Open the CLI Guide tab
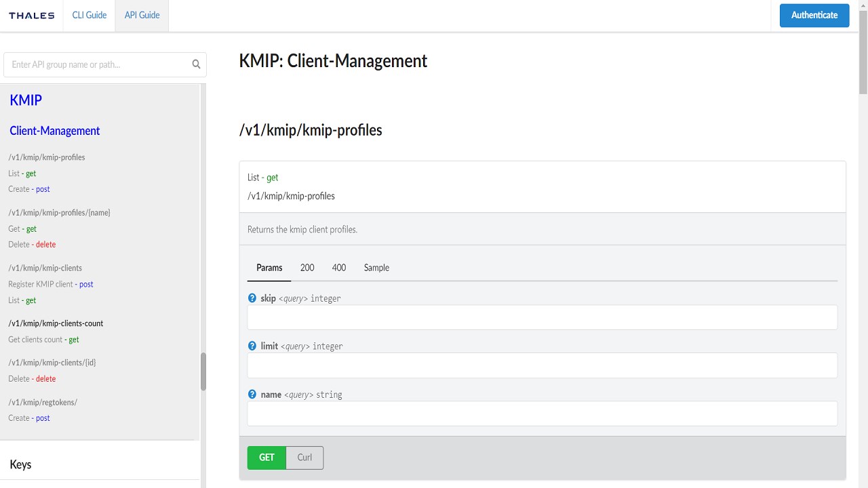This screenshot has height=488, width=868. coord(90,15)
